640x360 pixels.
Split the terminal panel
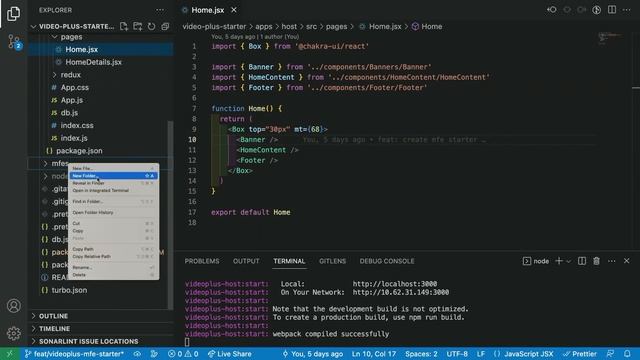click(582, 261)
